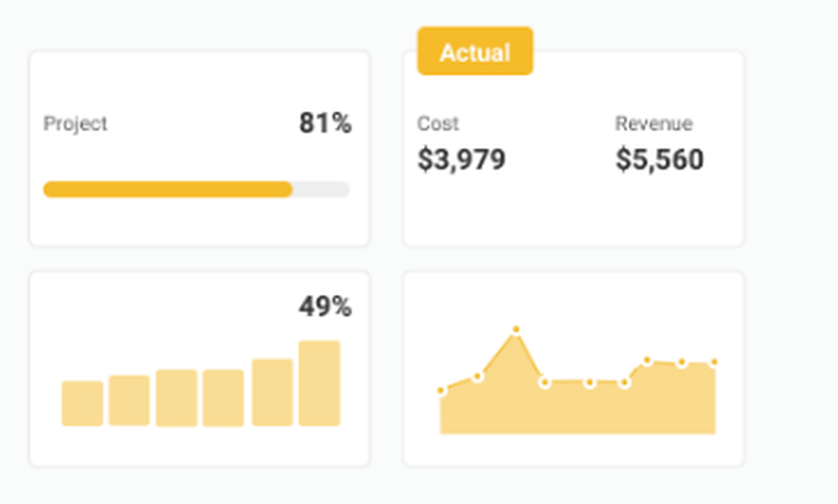The height and width of the screenshot is (504, 838).
Task: Click the Project progress bar
Action: tap(196, 189)
